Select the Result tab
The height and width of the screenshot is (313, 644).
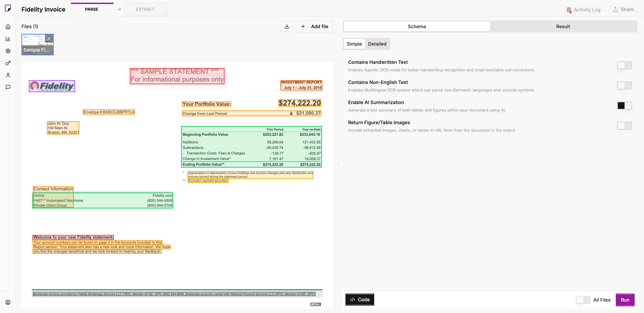tap(563, 26)
